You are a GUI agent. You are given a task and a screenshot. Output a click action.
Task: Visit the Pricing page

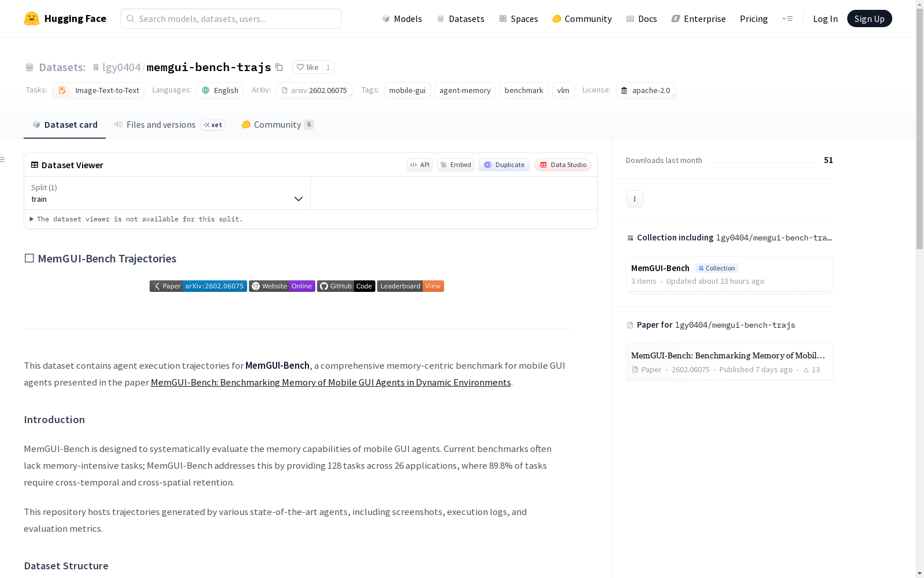754,18
